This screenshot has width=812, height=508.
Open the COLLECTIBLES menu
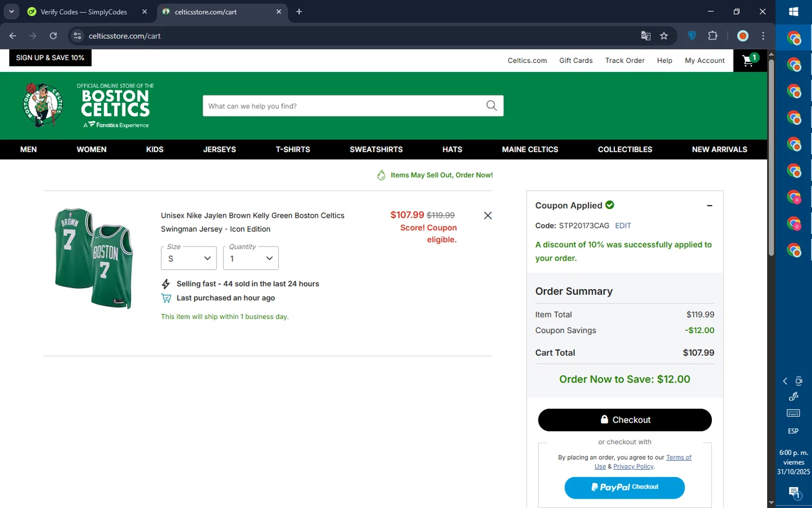(x=625, y=149)
